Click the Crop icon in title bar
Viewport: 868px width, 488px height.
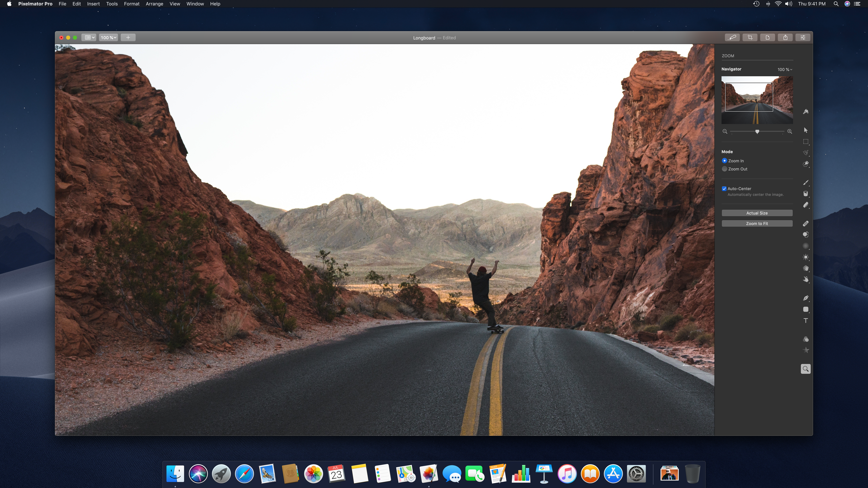click(x=750, y=37)
